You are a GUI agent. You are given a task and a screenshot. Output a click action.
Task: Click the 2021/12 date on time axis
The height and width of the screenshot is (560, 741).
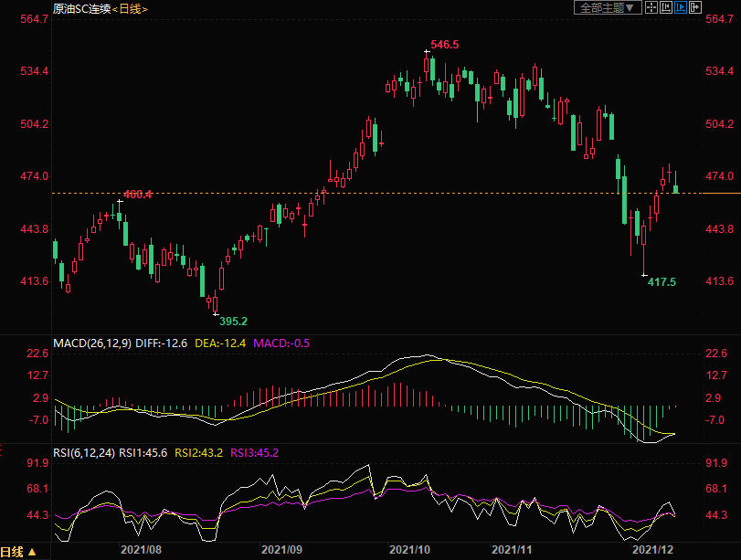(654, 550)
